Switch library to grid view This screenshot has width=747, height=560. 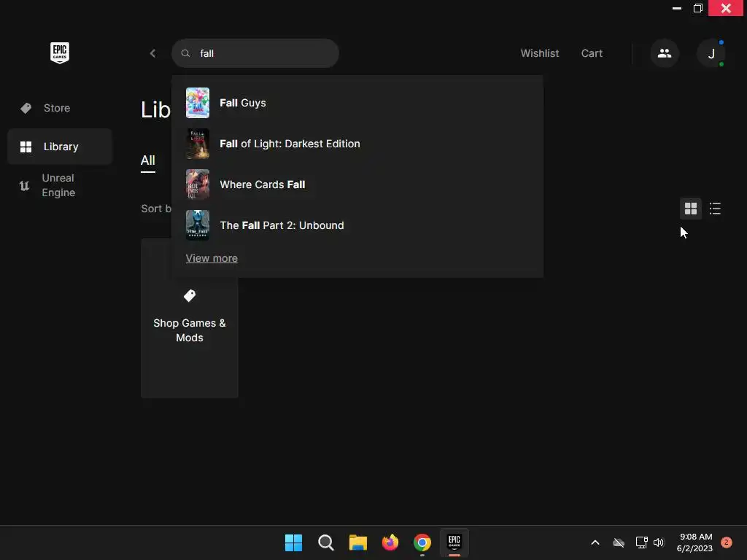(690, 209)
